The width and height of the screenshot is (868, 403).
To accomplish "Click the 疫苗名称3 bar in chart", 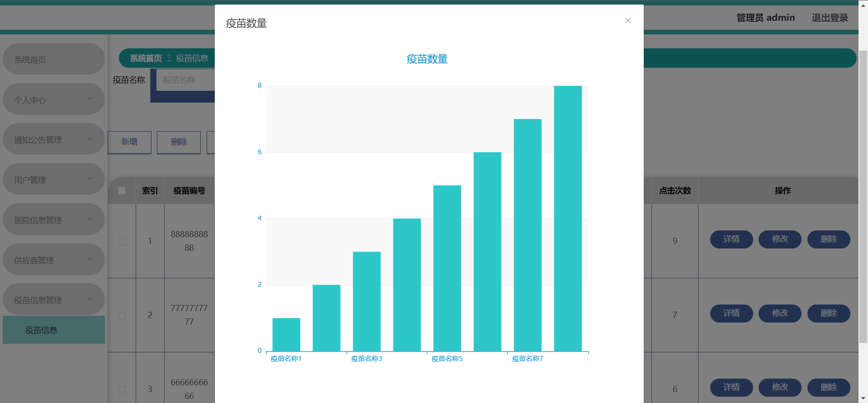I will (x=367, y=301).
